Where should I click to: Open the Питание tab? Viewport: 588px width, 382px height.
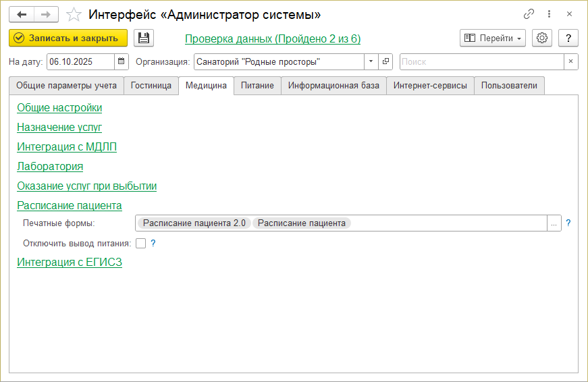coord(257,86)
